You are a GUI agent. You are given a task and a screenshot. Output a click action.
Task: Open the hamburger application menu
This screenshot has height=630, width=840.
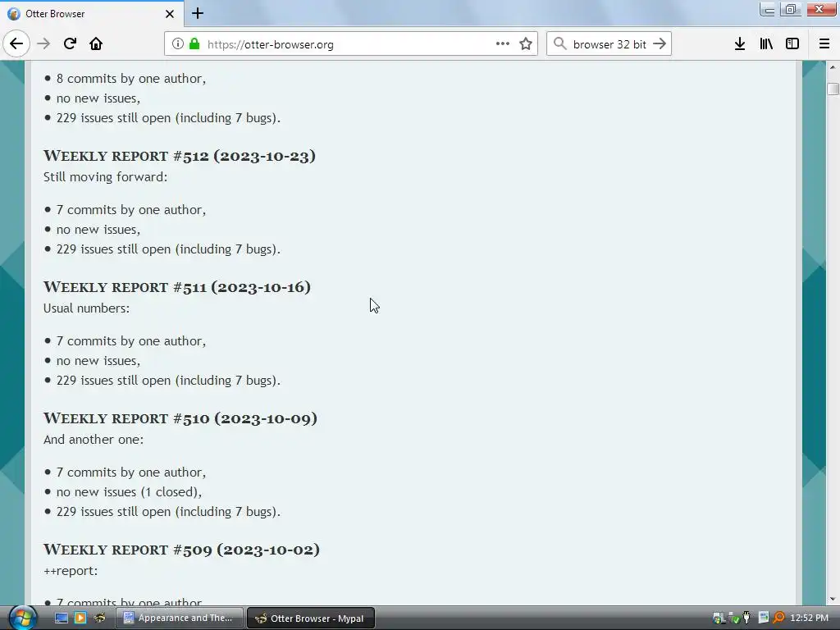(x=824, y=44)
